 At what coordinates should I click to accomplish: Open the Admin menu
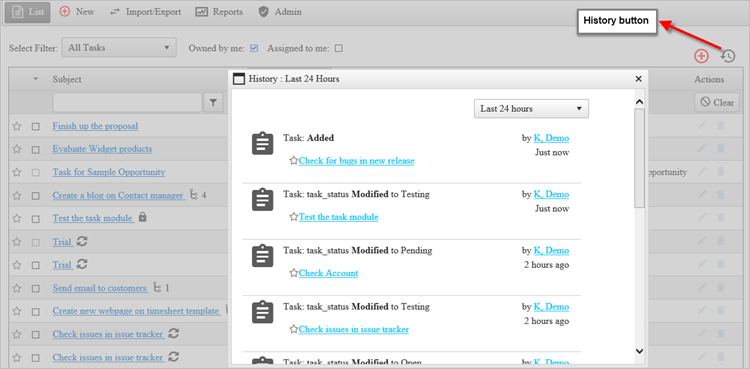tap(280, 12)
